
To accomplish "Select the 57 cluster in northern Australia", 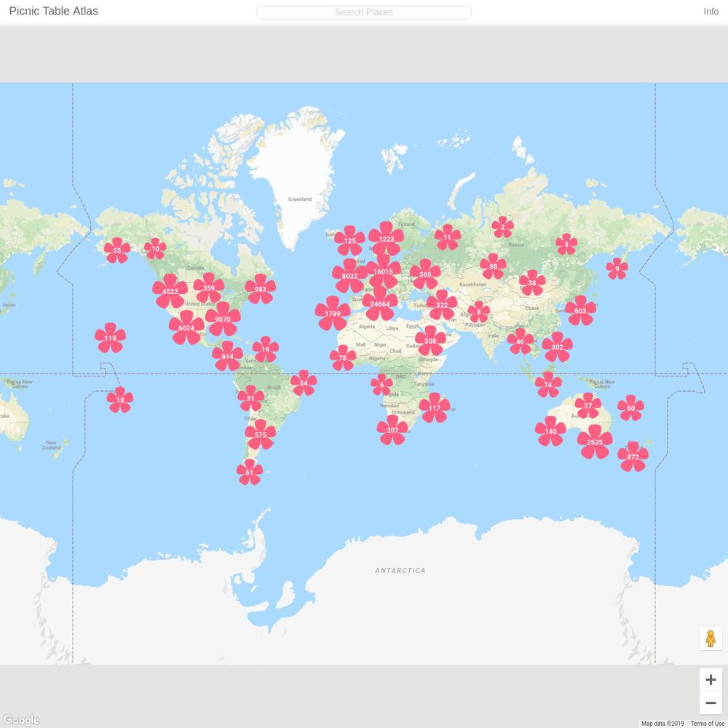I will click(588, 405).
